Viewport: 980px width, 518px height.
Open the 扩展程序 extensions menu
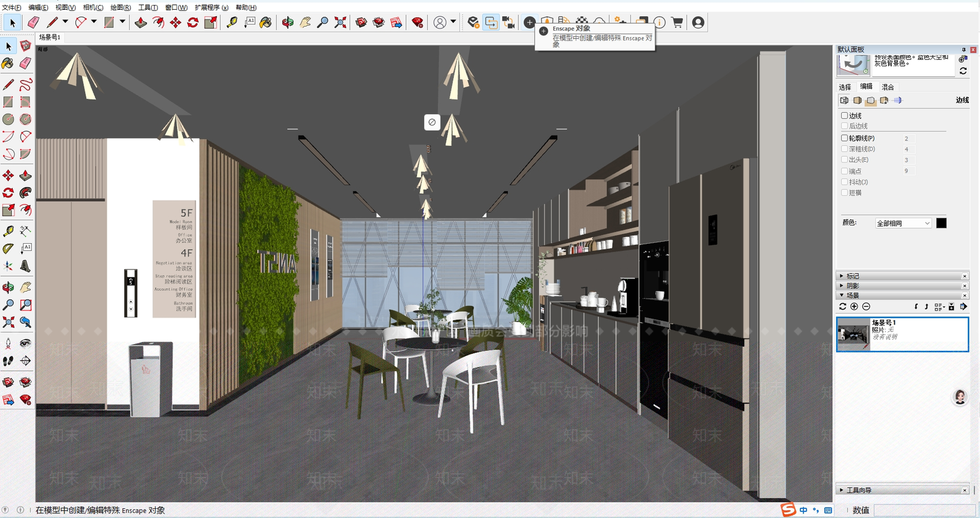[x=211, y=7]
